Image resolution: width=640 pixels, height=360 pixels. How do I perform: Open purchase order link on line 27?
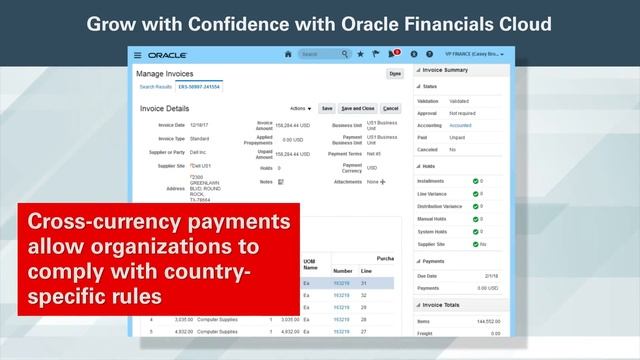pos(341,332)
